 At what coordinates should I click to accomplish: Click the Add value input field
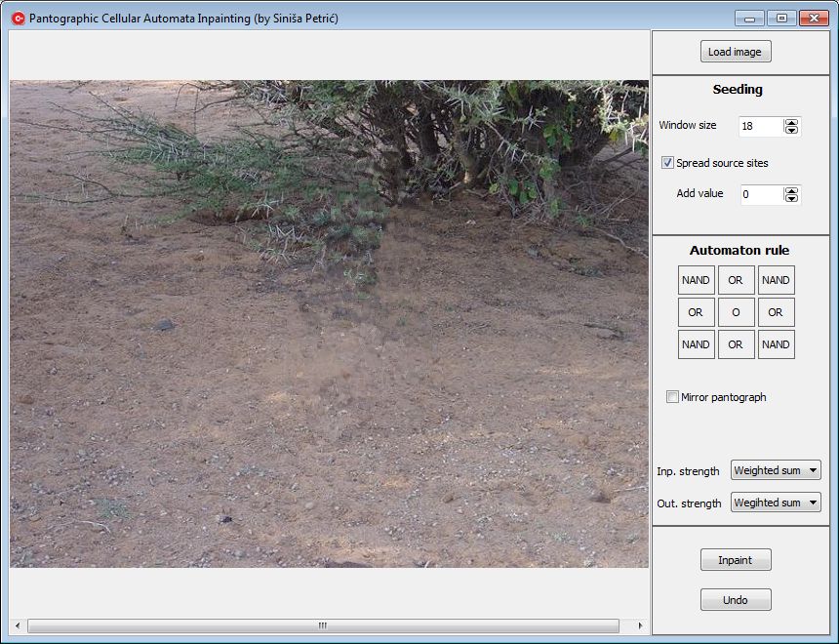(761, 194)
